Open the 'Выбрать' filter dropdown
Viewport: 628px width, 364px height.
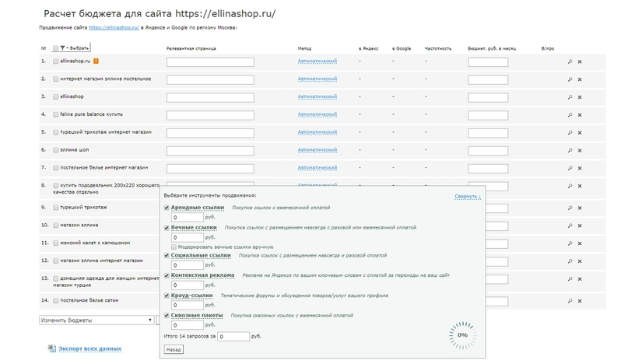(74, 47)
